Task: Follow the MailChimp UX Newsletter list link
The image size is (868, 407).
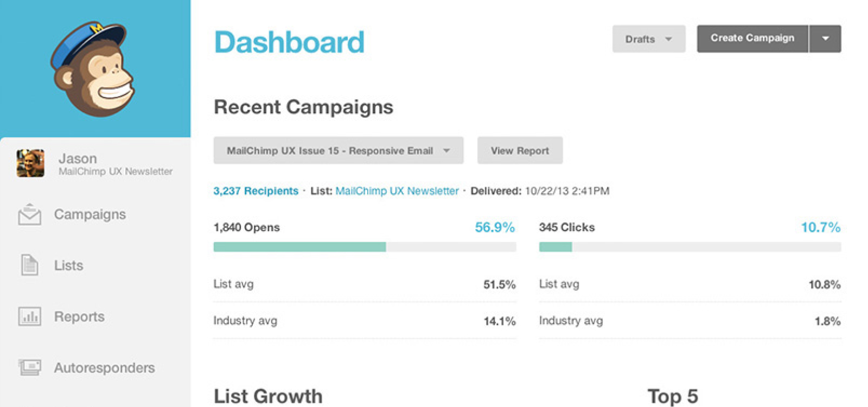Action: (x=397, y=191)
